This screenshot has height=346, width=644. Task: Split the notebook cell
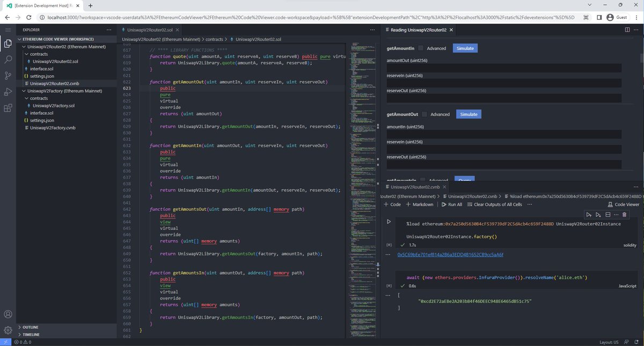607,215
